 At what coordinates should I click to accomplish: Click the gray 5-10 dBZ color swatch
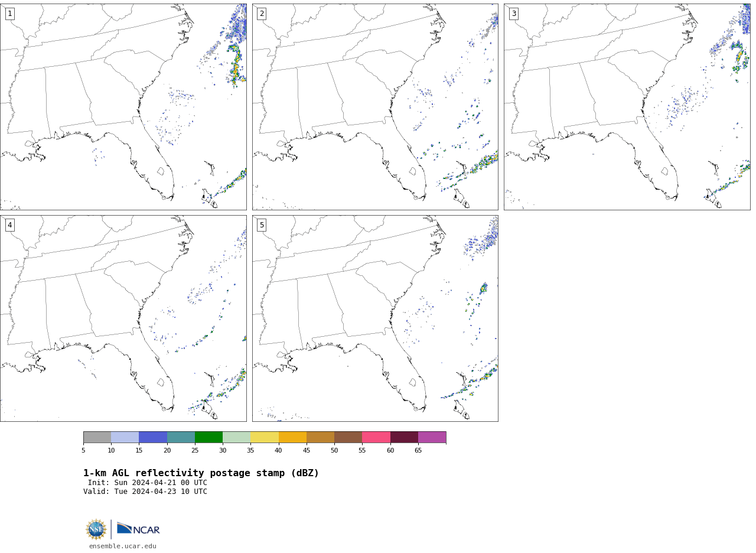pos(97,437)
